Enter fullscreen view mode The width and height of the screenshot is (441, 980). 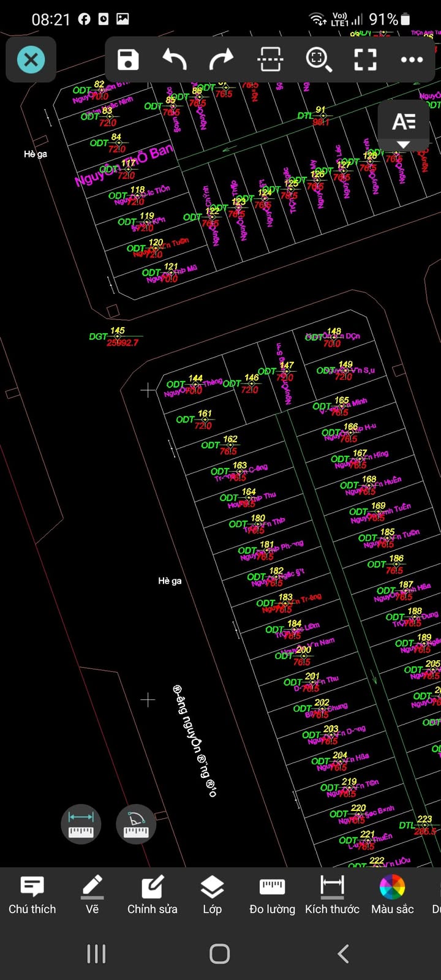(x=365, y=59)
